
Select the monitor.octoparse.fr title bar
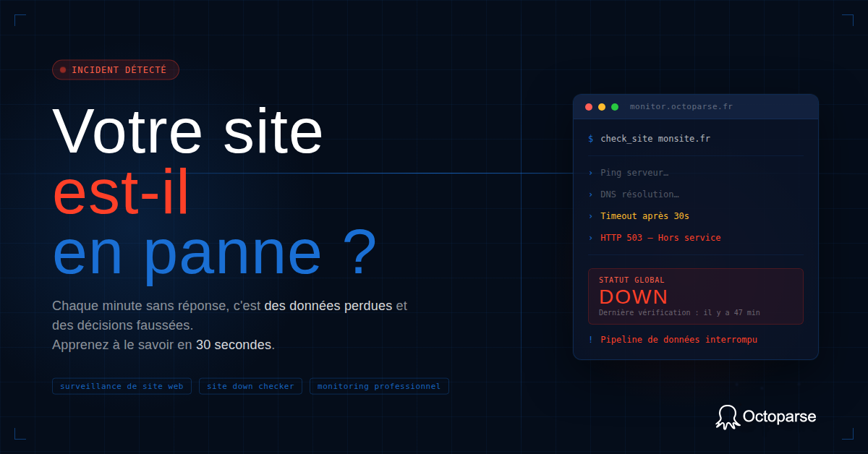[x=681, y=106]
